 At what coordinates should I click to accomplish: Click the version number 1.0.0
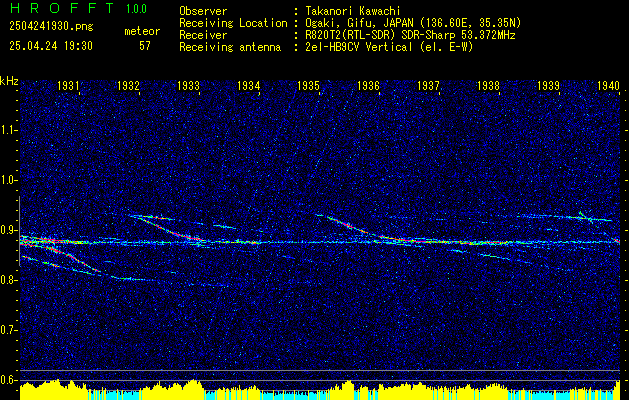pyautogui.click(x=136, y=9)
